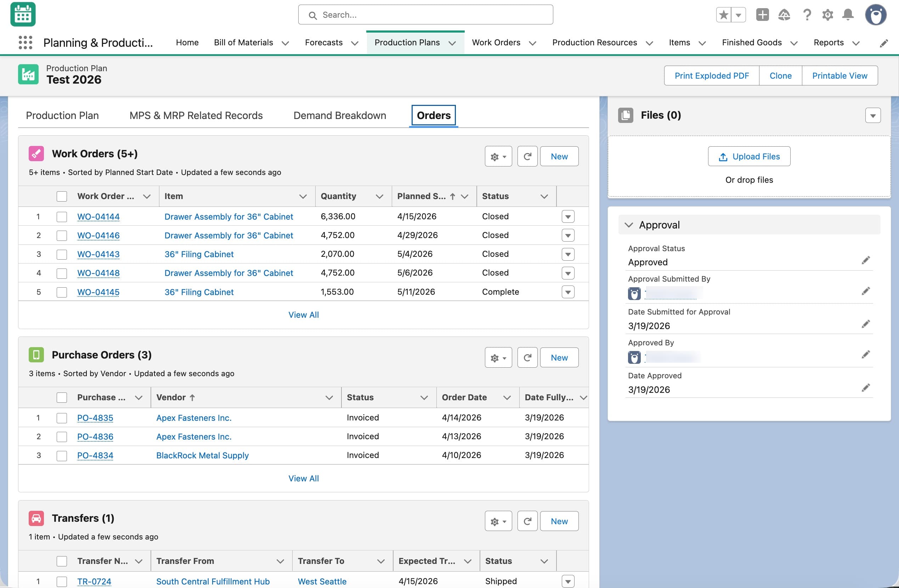Refresh the Work Orders list
899x588 pixels.
[x=527, y=156]
